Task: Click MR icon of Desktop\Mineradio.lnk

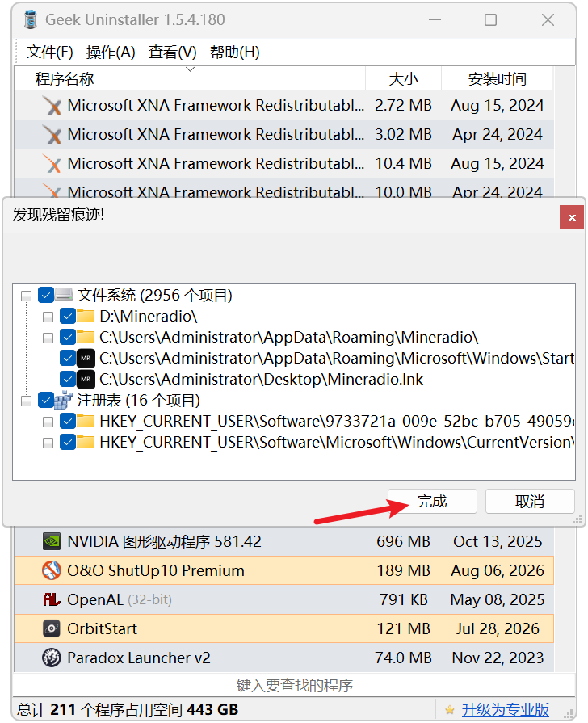Action: 86,379
